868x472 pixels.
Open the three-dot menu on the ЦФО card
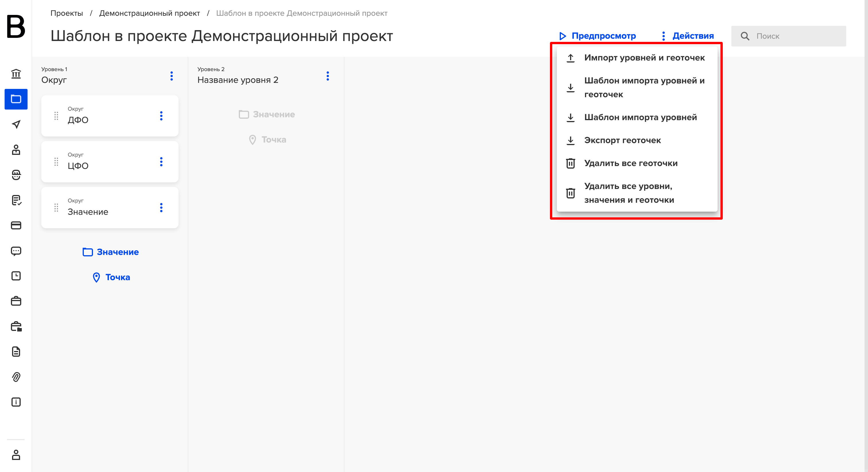coord(161,162)
